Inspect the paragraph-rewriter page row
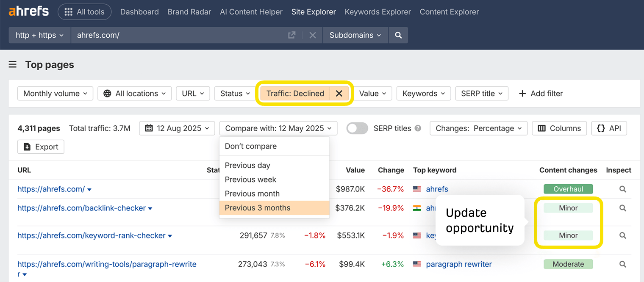644x282 pixels. point(622,264)
